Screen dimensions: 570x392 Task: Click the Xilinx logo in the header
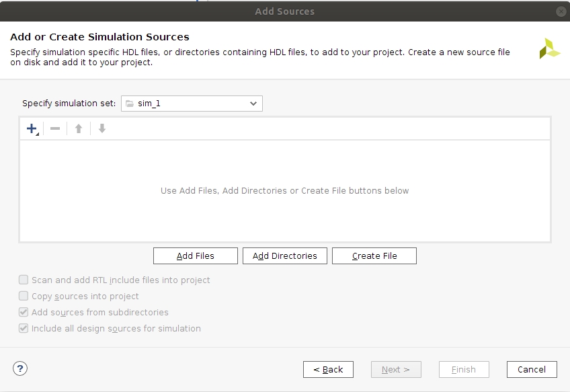pos(549,48)
